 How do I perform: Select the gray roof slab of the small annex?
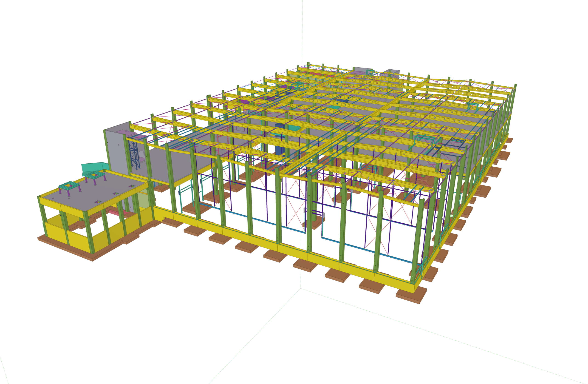[95, 190]
